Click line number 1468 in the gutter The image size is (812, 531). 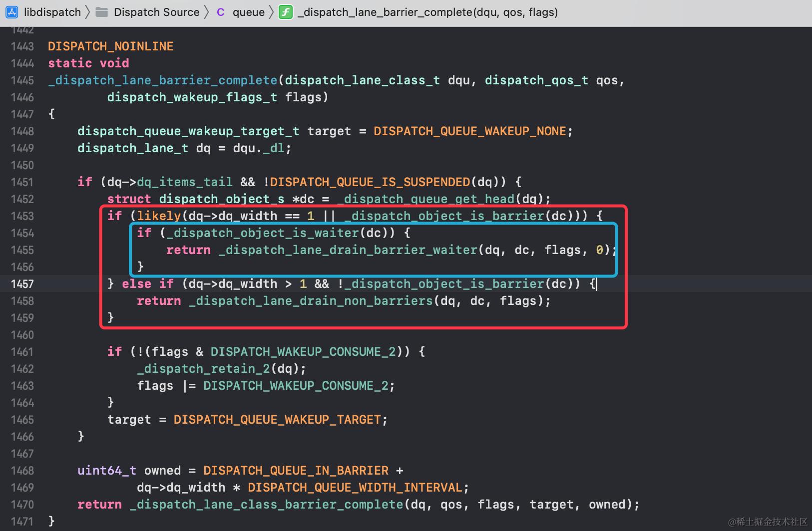click(x=22, y=471)
